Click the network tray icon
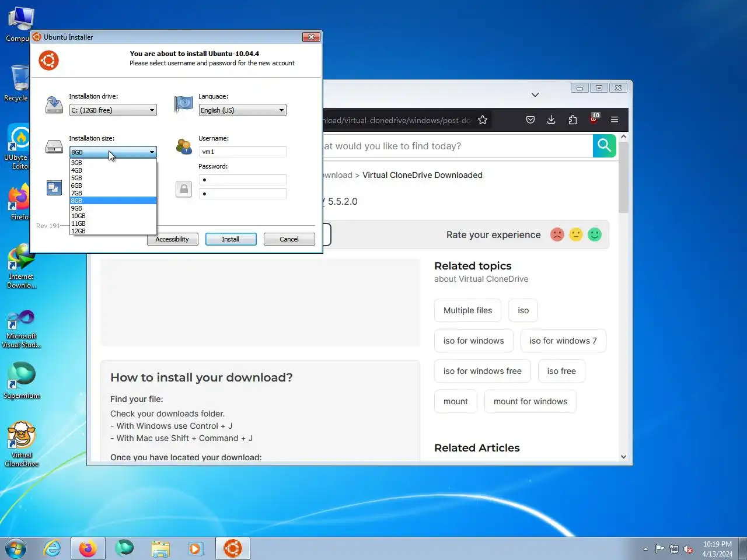 (674, 549)
